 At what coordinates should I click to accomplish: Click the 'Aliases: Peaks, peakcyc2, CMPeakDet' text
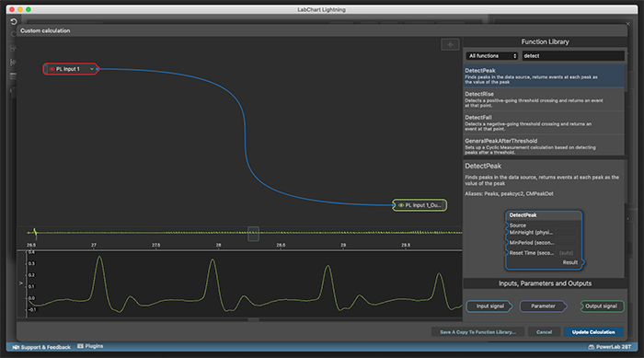click(x=509, y=193)
